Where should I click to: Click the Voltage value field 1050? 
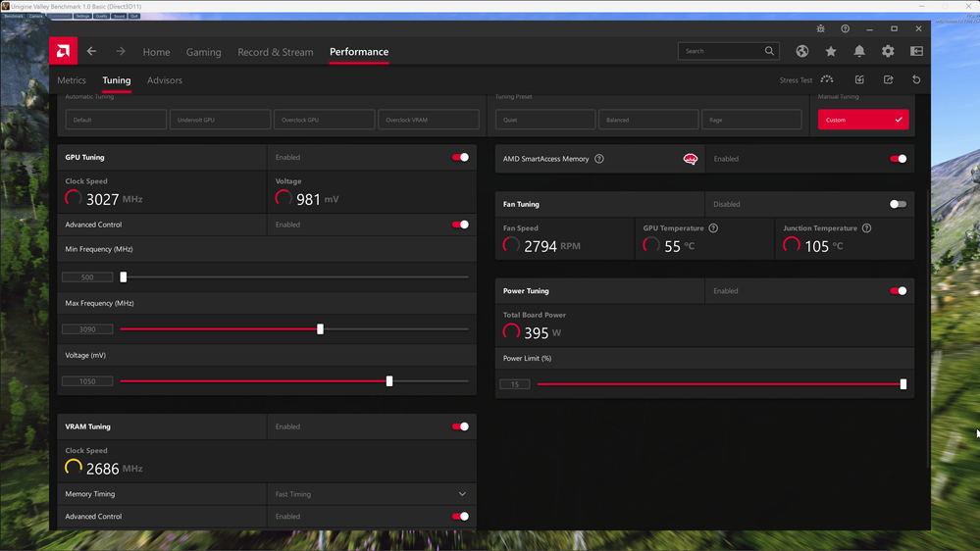[x=87, y=381]
